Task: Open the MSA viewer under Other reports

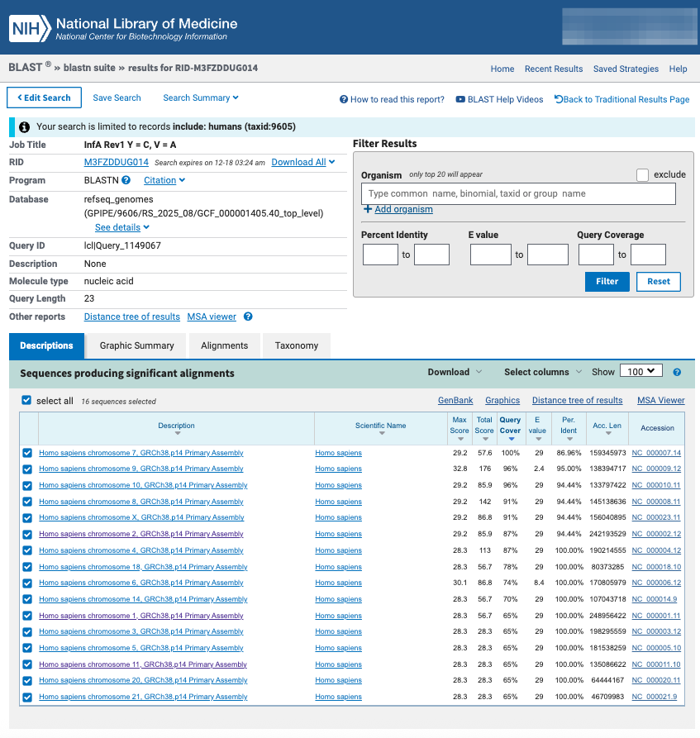Action: tap(212, 317)
